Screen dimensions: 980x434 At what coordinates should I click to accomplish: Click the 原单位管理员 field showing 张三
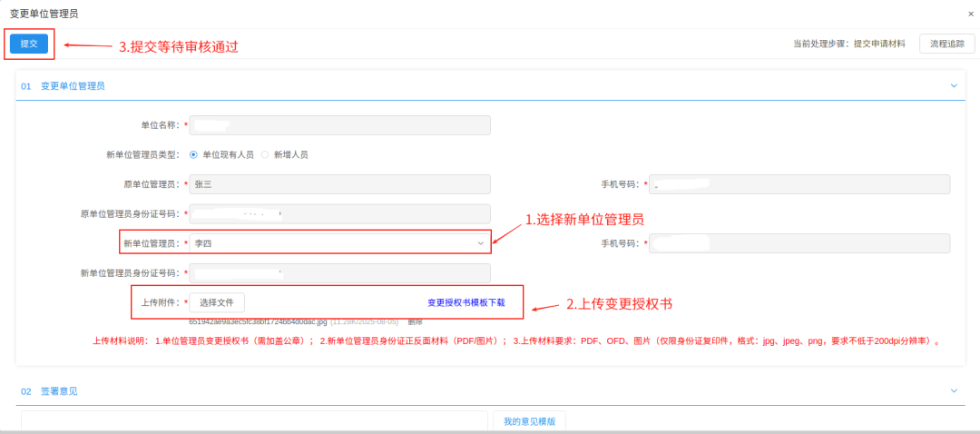[339, 184]
